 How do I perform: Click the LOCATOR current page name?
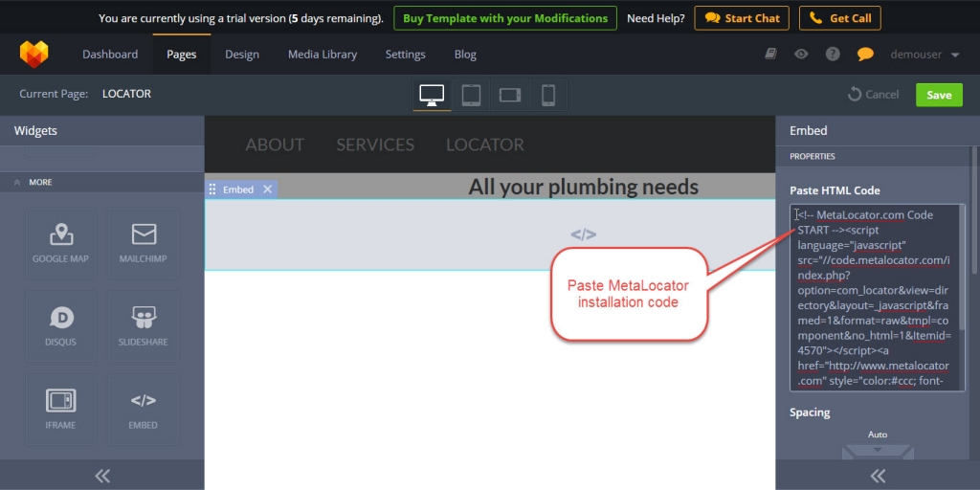126,94
